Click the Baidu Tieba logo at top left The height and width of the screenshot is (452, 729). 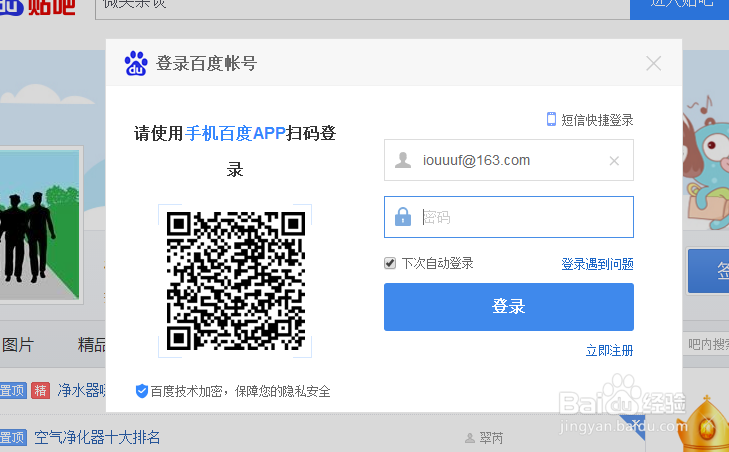point(37,7)
